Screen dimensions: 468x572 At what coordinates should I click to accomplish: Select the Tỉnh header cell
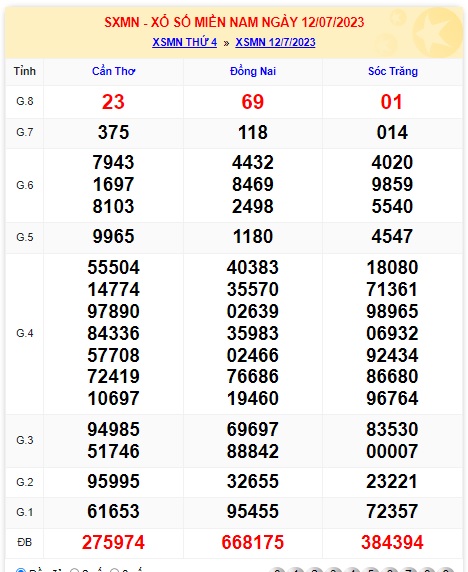click(x=25, y=71)
